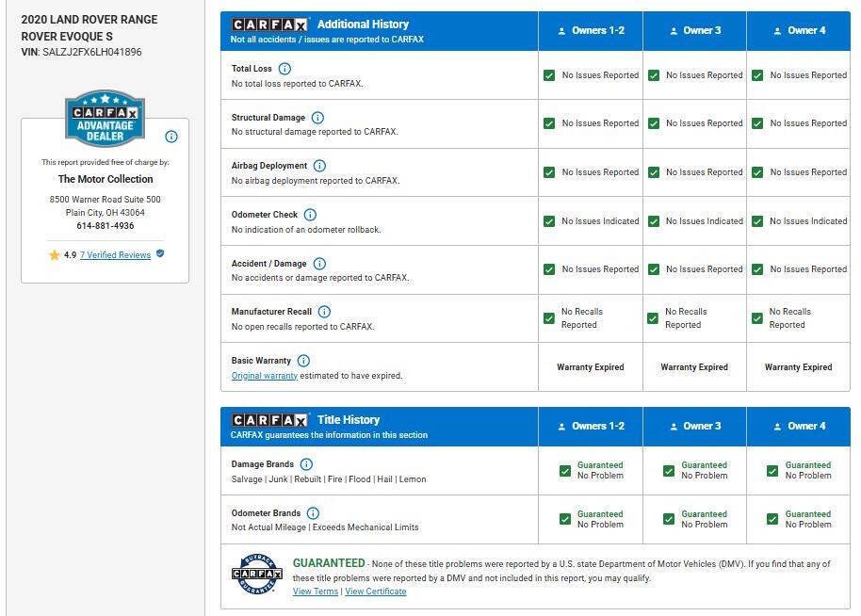Click the info icon beside Advantage Dealer badge

tap(171, 137)
